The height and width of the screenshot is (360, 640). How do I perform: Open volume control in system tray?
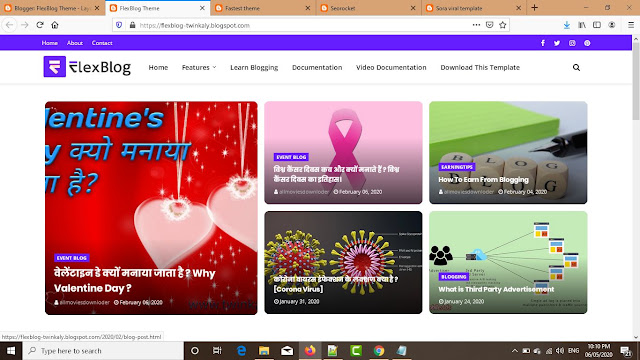click(x=560, y=351)
